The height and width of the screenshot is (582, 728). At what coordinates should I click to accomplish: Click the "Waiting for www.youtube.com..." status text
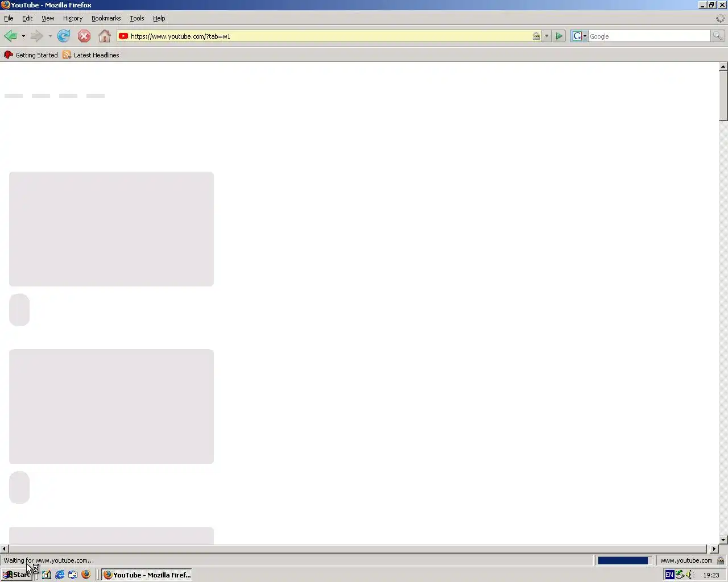(49, 560)
